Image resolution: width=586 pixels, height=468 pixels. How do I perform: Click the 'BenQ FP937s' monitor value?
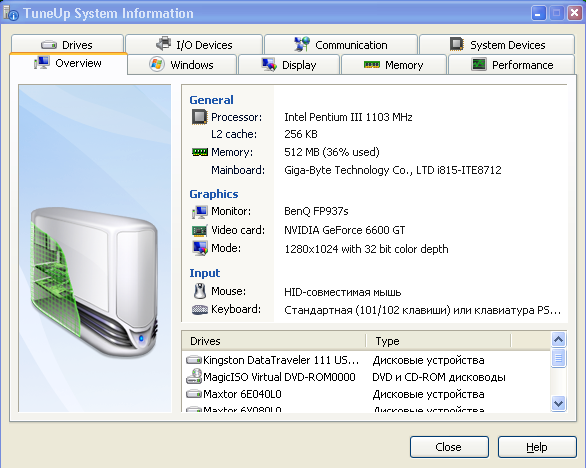[x=316, y=211]
